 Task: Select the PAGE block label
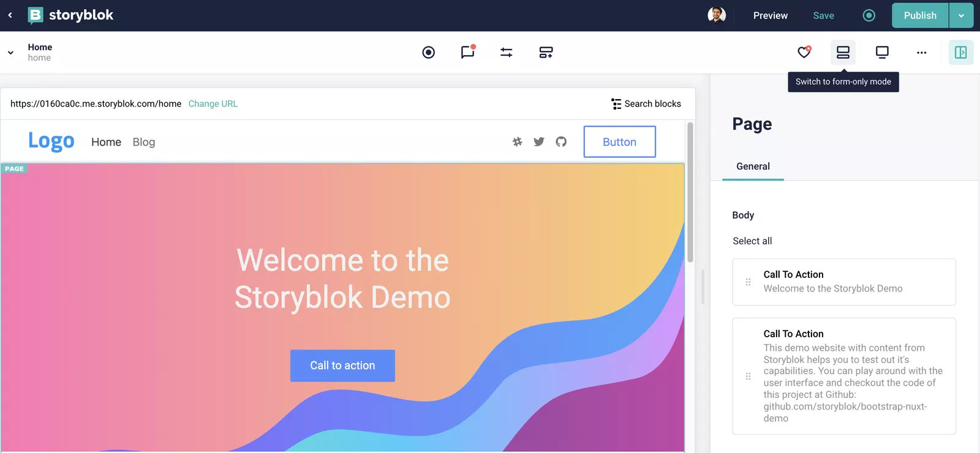point(14,168)
